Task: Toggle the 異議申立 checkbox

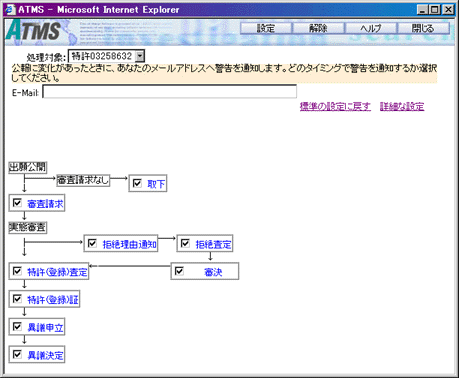Action: [x=17, y=326]
